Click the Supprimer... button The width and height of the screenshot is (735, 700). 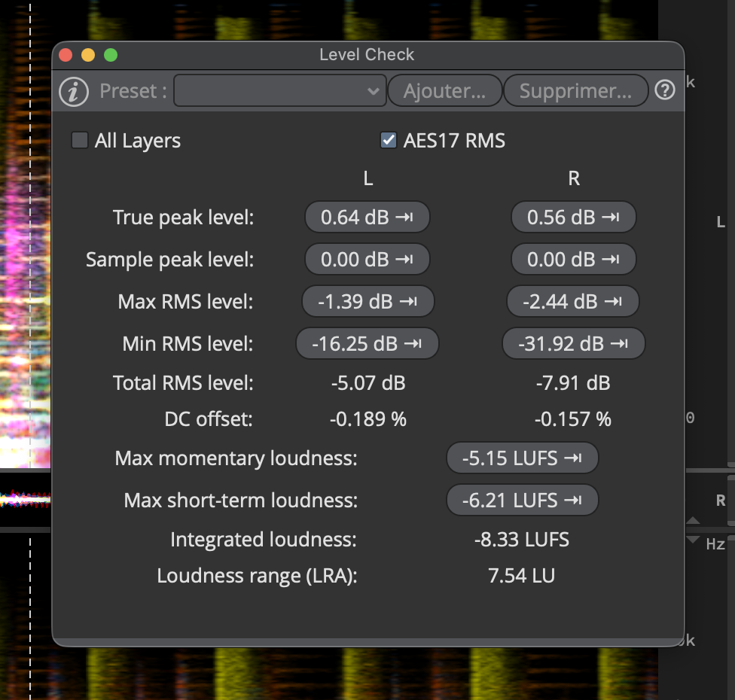click(575, 90)
